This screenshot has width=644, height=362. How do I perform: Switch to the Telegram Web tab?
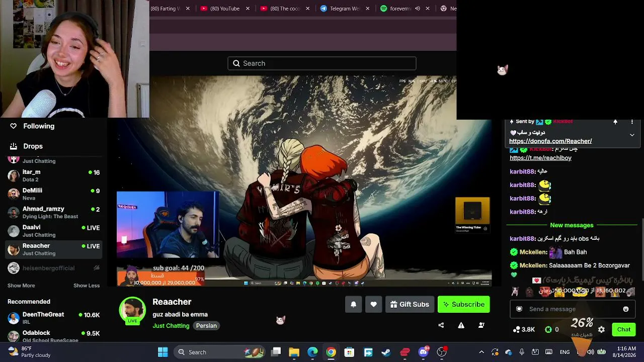(340, 9)
